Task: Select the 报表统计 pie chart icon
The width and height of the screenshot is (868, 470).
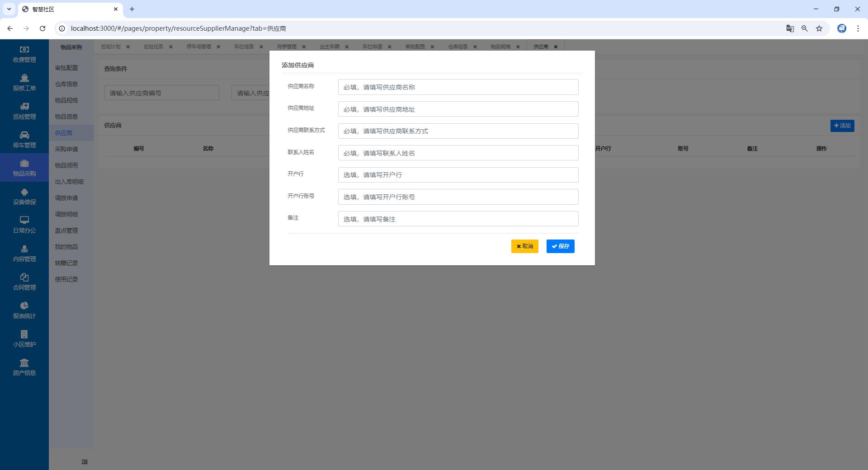Action: tap(24, 306)
